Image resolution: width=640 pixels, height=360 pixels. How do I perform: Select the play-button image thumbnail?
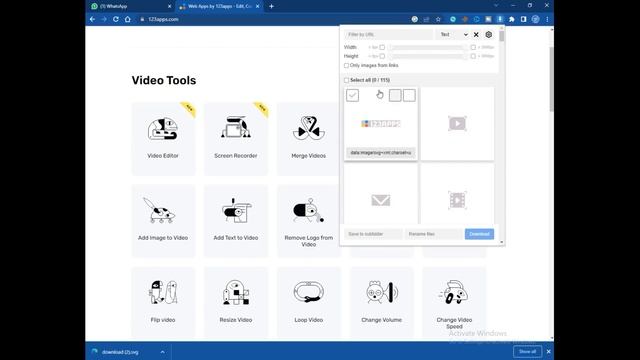[x=457, y=124]
